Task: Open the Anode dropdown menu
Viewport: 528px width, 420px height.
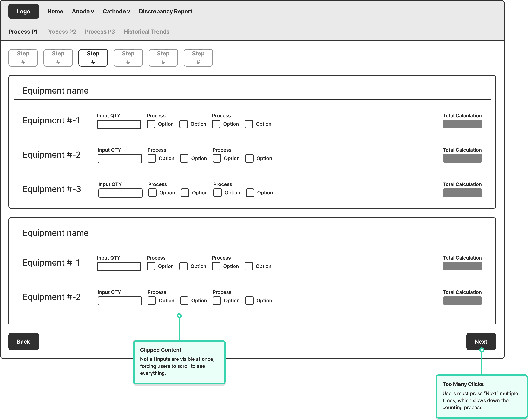Action: pos(83,11)
